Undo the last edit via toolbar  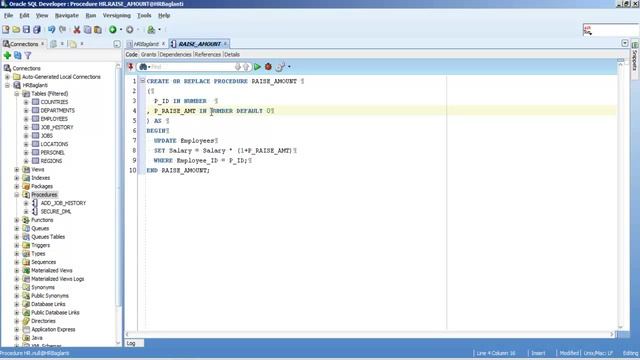[x=51, y=29]
